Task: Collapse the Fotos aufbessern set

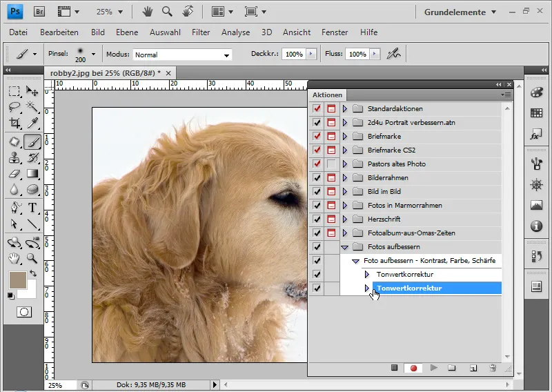Action: [345, 247]
